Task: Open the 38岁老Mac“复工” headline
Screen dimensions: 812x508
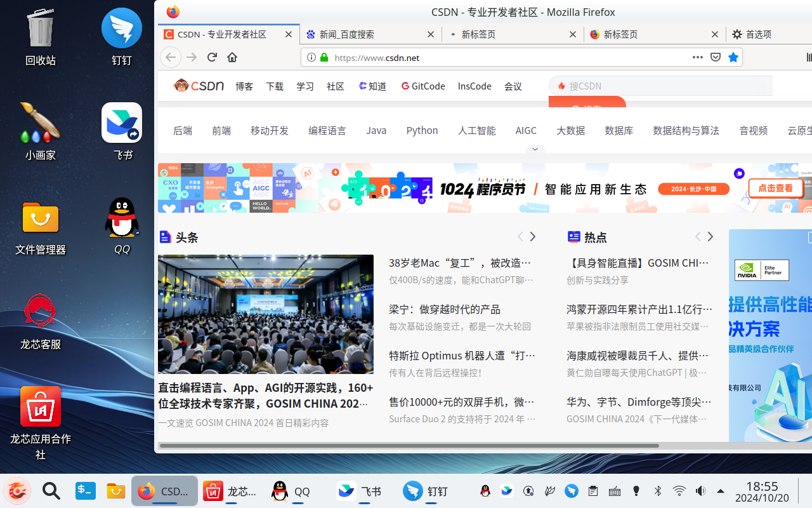Action: pos(460,263)
